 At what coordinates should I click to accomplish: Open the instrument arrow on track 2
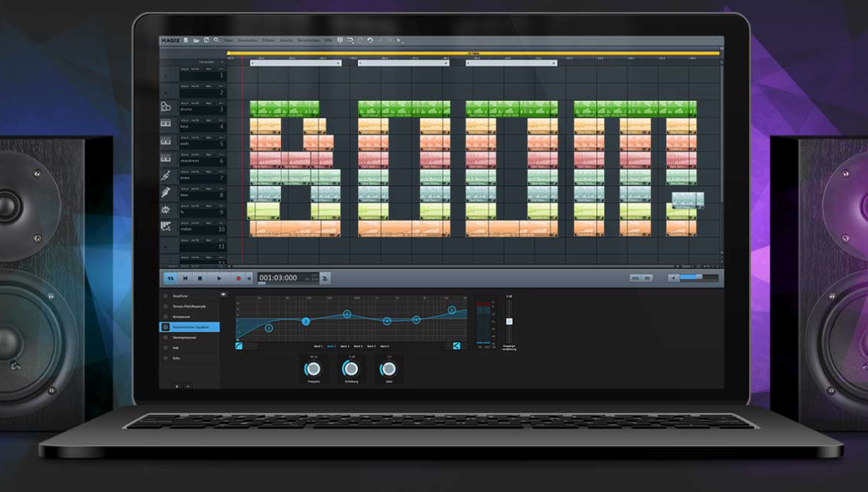click(x=165, y=92)
